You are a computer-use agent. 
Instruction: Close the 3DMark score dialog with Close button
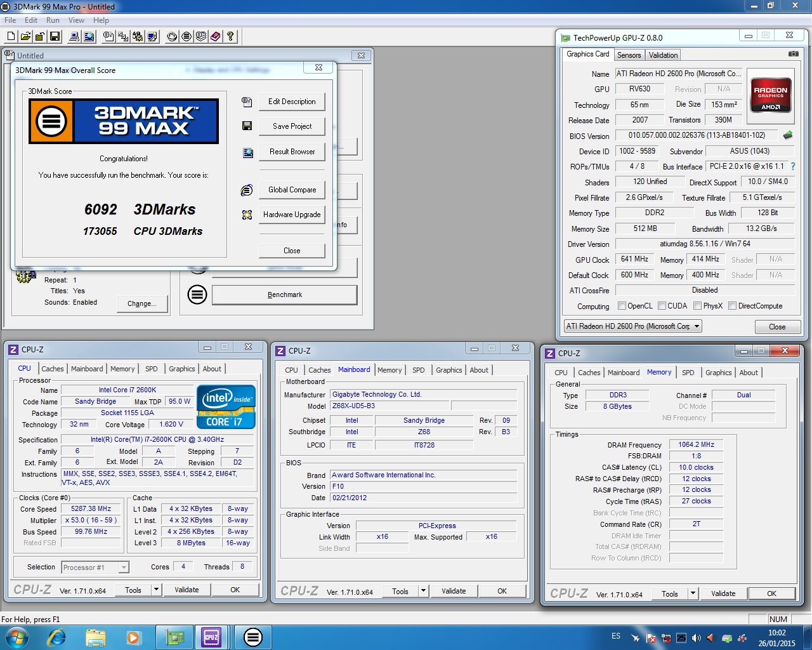click(x=292, y=251)
